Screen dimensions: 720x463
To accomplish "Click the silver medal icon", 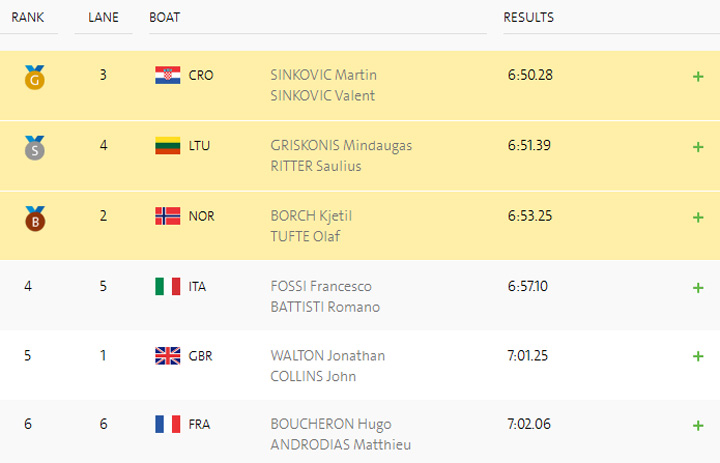I will click(34, 147).
